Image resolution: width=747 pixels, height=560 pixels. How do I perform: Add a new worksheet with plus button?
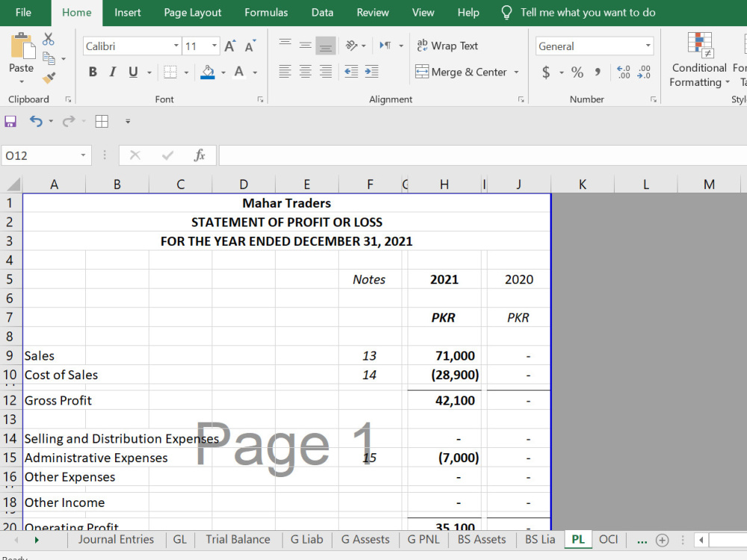pyautogui.click(x=662, y=539)
